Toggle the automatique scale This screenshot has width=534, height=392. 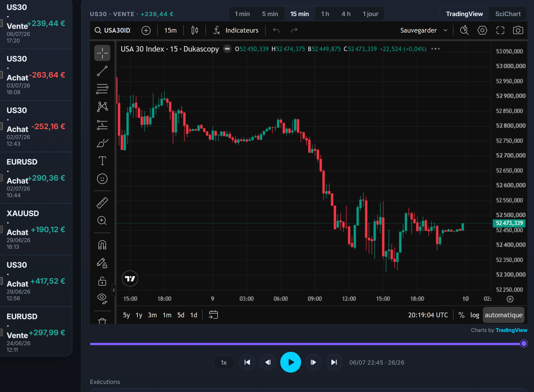pos(504,315)
